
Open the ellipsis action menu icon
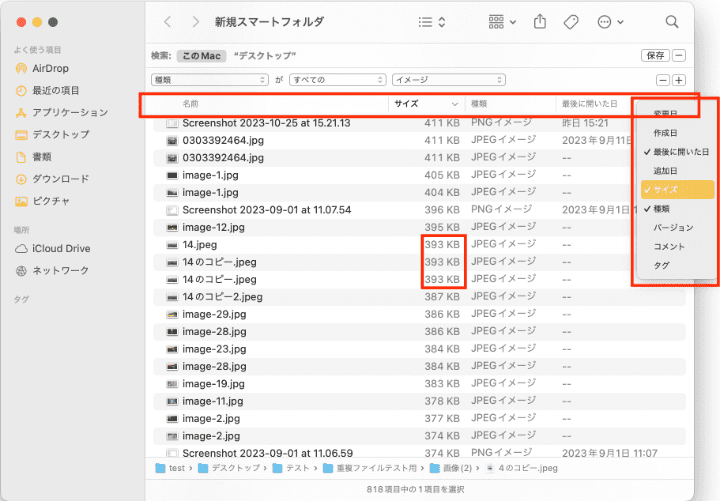click(x=609, y=21)
